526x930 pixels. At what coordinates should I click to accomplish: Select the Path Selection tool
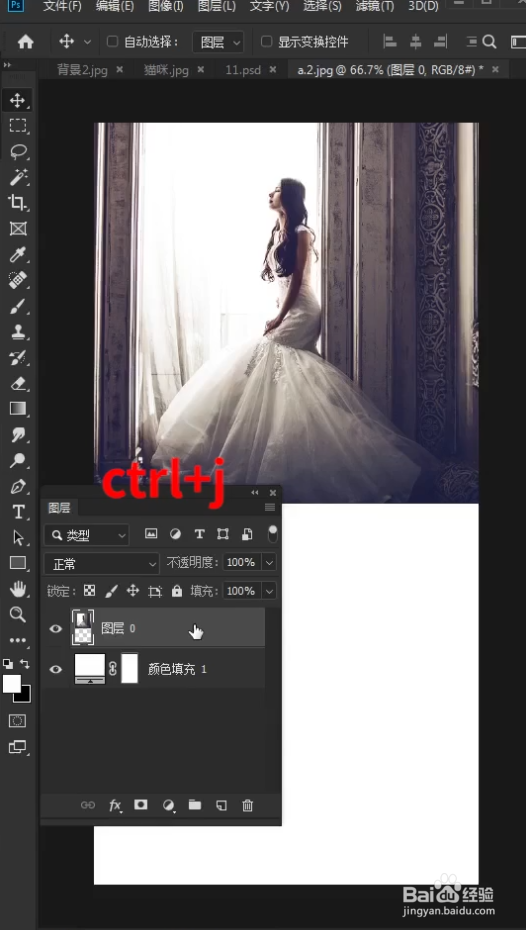[x=17, y=537]
